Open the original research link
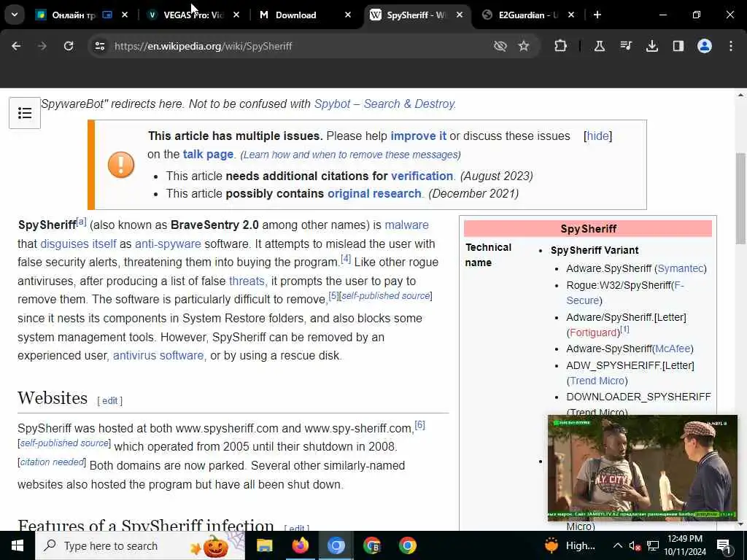Image resolution: width=747 pixels, height=560 pixels. pos(374,193)
